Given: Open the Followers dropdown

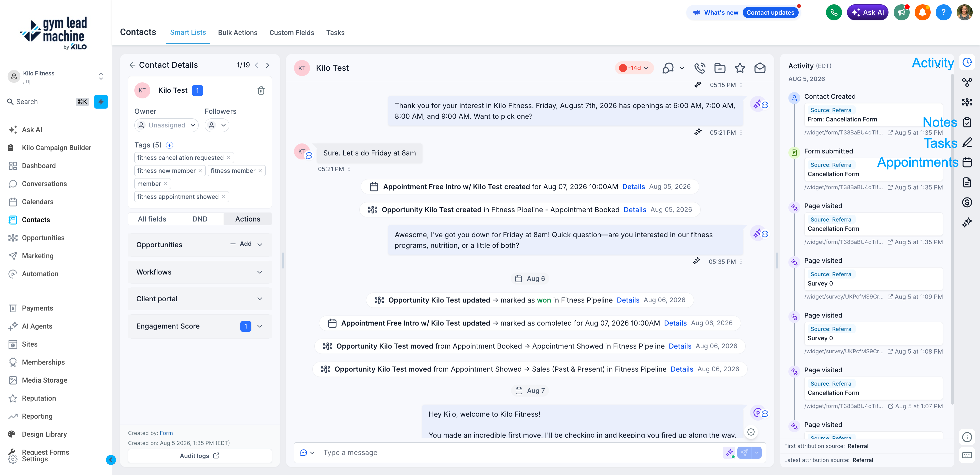Looking at the screenshot, I should point(217,125).
